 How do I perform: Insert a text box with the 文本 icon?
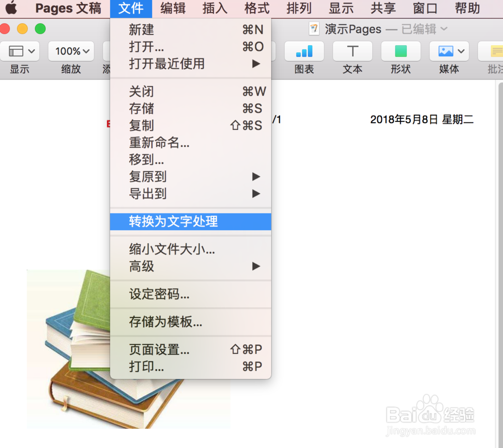point(352,51)
